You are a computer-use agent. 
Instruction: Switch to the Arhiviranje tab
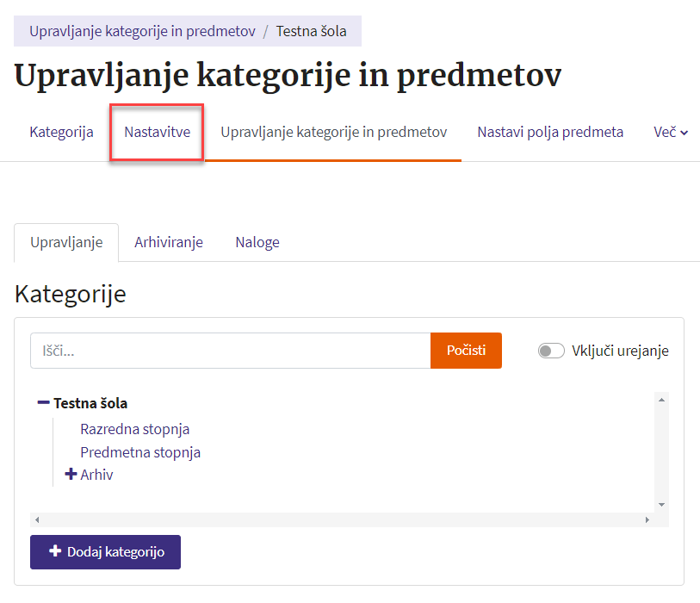point(169,242)
